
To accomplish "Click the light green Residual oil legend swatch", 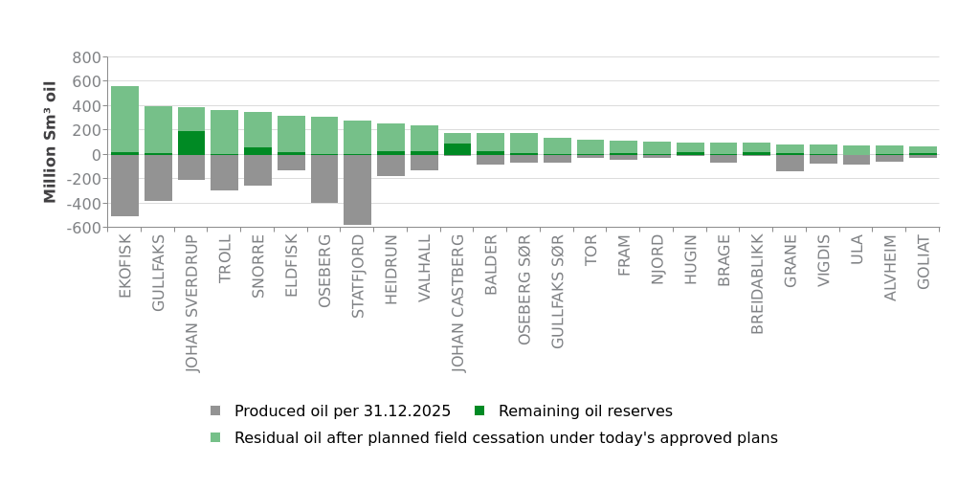I will coord(215,438).
